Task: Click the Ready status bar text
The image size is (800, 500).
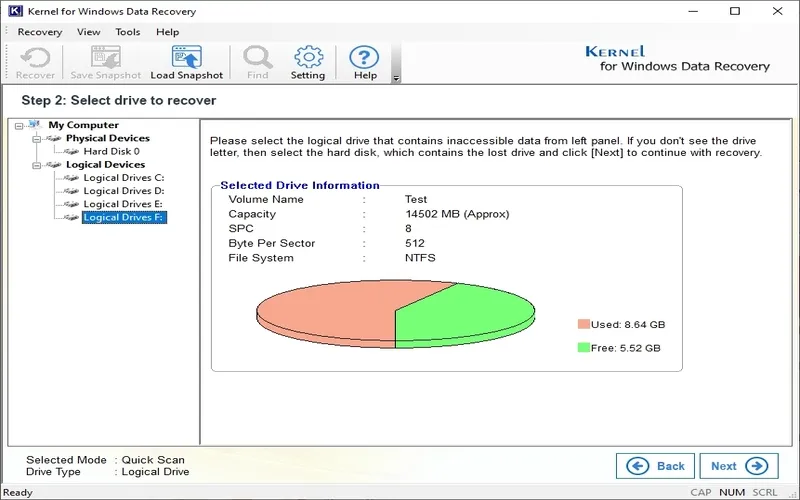Action: [x=18, y=492]
